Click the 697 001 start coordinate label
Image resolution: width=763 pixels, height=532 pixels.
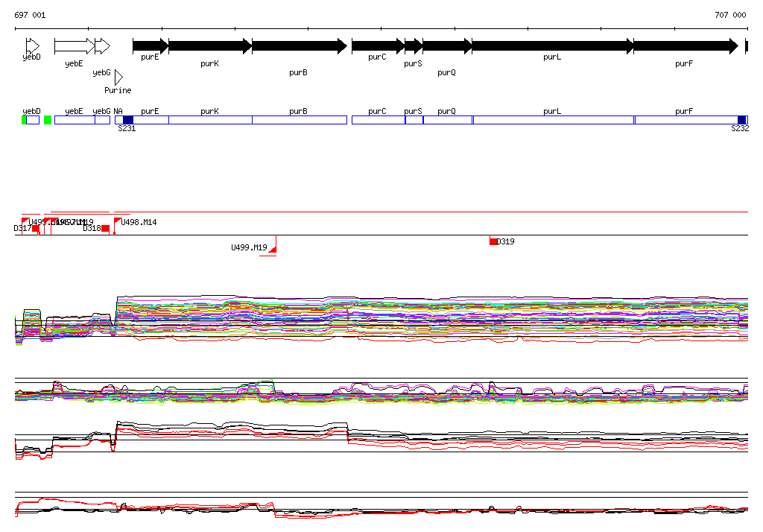pos(30,15)
